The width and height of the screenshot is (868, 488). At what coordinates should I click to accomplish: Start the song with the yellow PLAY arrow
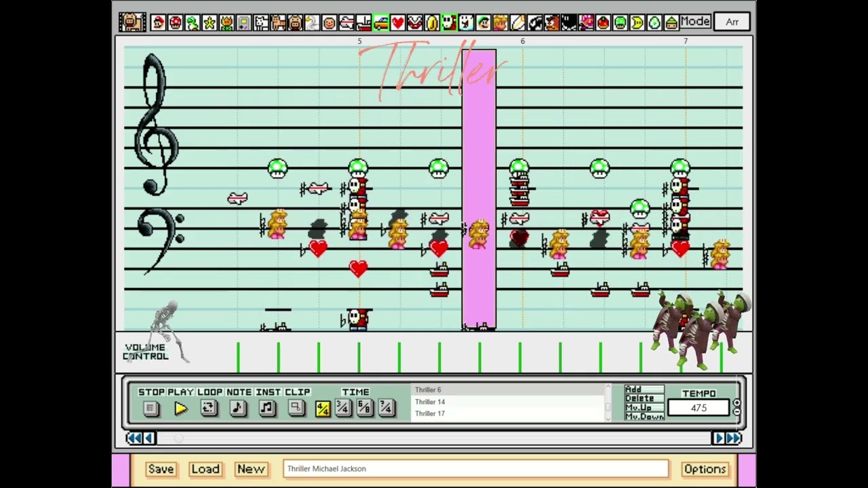pyautogui.click(x=180, y=408)
